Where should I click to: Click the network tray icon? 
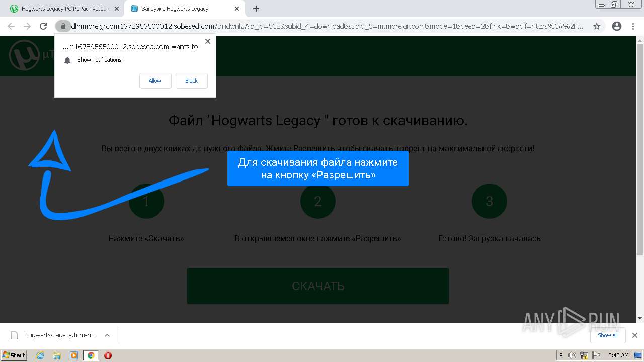point(584,355)
